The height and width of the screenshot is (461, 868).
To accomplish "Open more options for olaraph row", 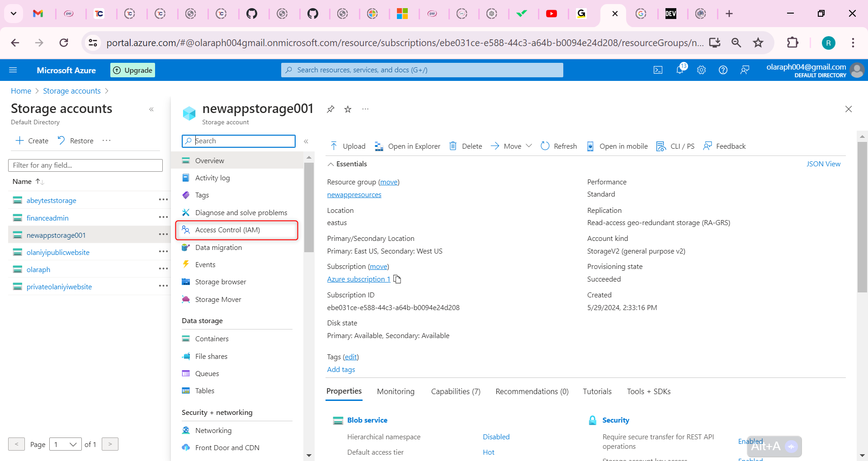I will click(x=163, y=269).
